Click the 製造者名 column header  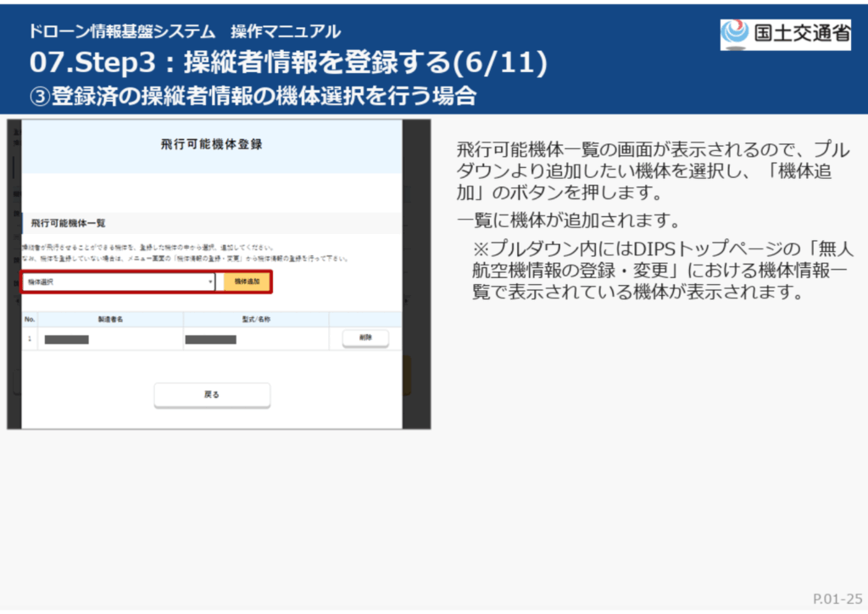coord(110,320)
